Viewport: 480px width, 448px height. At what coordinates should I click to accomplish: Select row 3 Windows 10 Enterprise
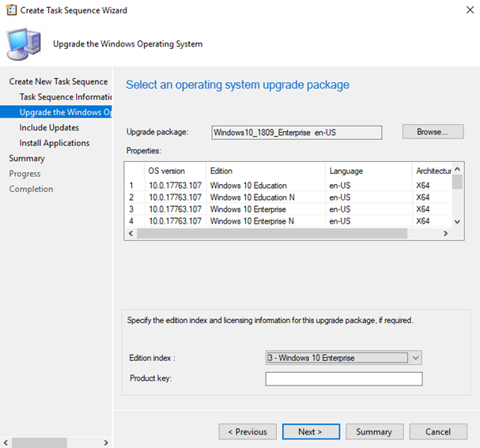click(x=289, y=209)
